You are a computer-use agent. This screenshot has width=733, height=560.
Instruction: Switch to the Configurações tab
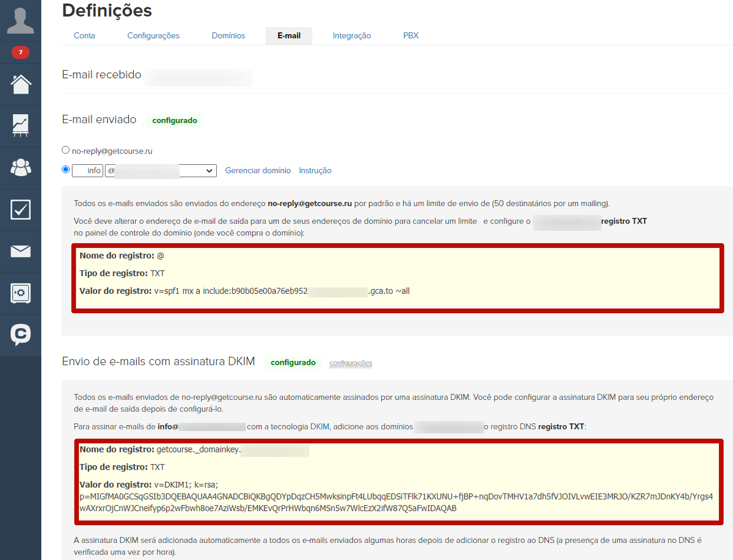[153, 35]
